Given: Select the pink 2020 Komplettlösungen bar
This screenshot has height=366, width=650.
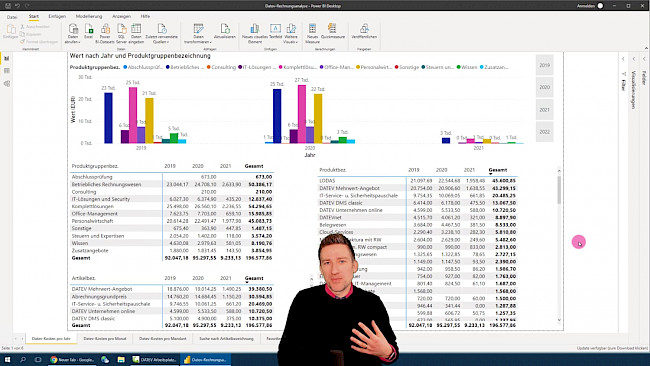Looking at the screenshot, I should [x=302, y=114].
